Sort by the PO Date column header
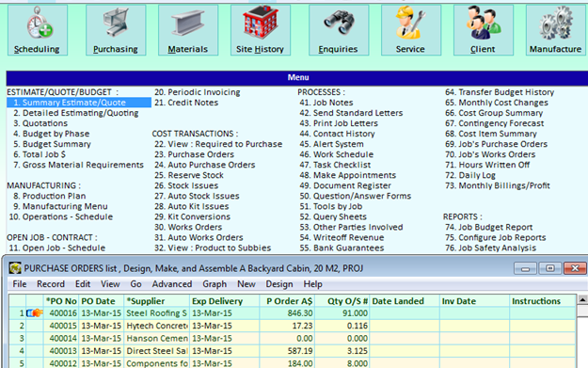 coord(101,301)
